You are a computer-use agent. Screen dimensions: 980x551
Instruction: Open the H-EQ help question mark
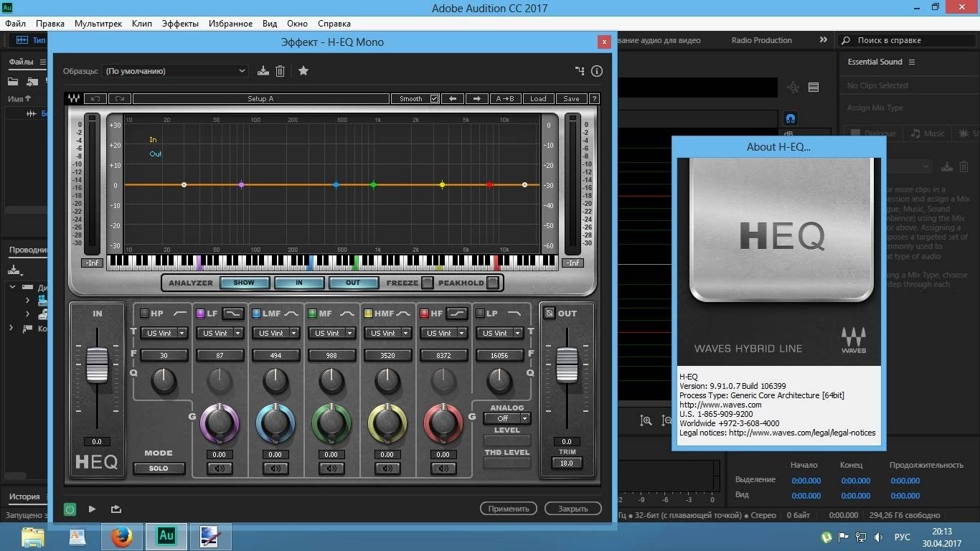(x=594, y=98)
